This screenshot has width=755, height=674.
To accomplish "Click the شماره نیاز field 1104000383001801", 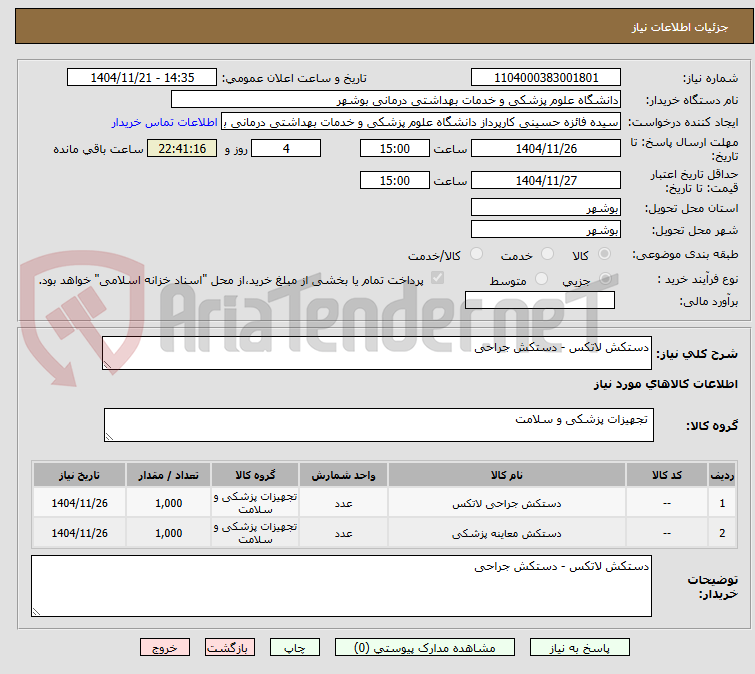I will (x=546, y=78).
